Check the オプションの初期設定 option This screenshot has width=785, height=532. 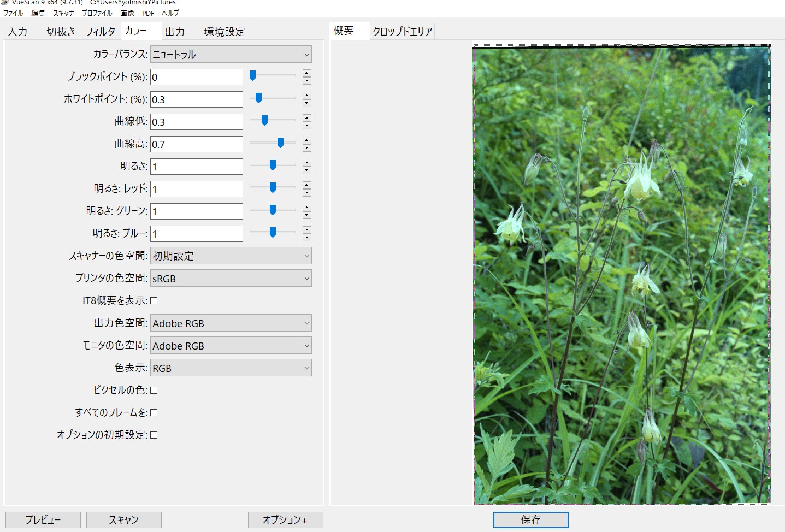coord(154,435)
